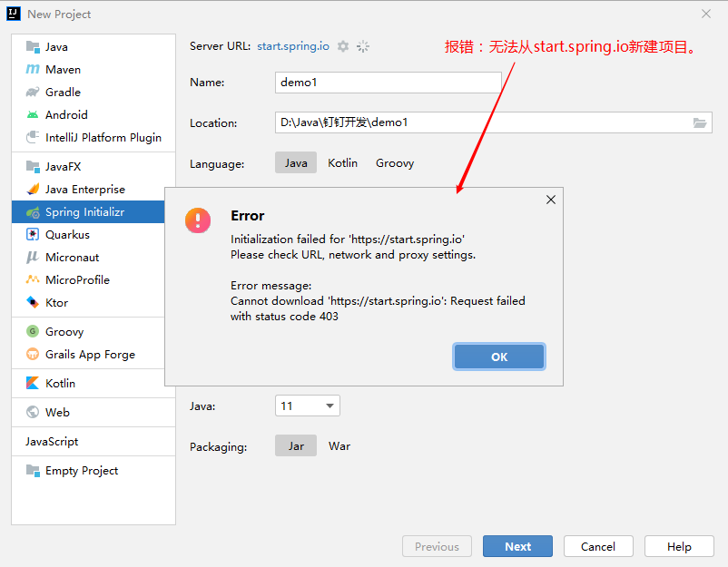Click the Micronaut mu icon

(33, 257)
